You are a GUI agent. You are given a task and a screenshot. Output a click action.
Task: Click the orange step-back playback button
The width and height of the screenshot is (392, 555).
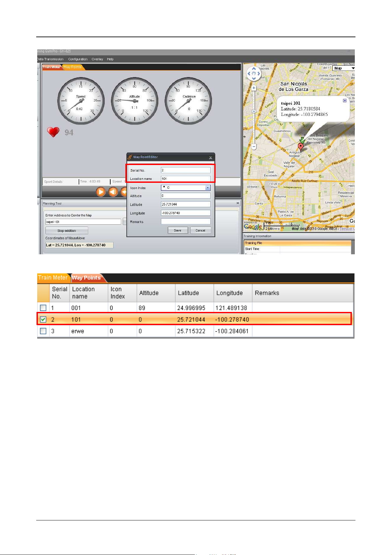coord(113,192)
